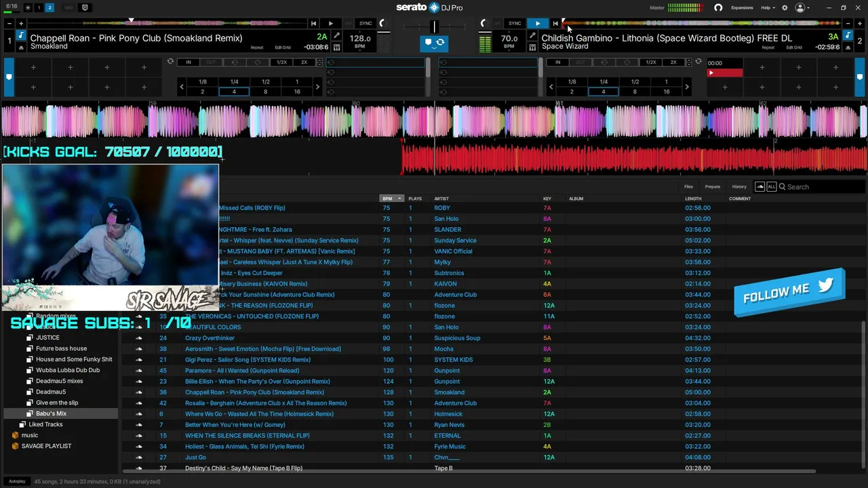Double loop length with 2X on deck 2
This screenshot has width=868, height=488.
(x=673, y=62)
